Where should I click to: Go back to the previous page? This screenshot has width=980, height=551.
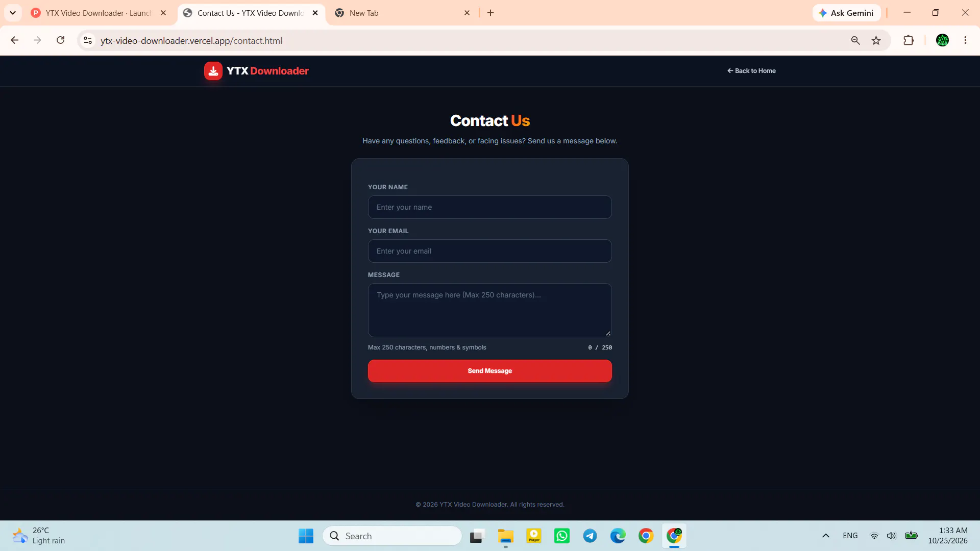[x=14, y=40]
